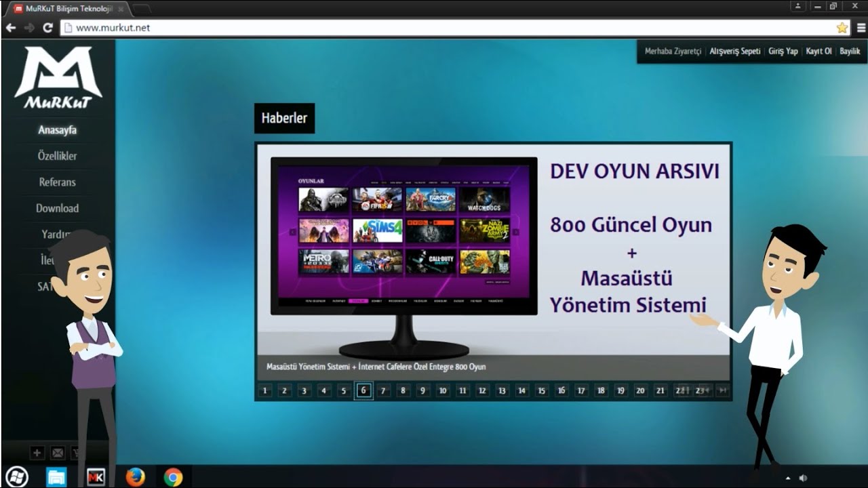Open the volume speaker tray icon
The width and height of the screenshot is (868, 488).
[x=804, y=478]
